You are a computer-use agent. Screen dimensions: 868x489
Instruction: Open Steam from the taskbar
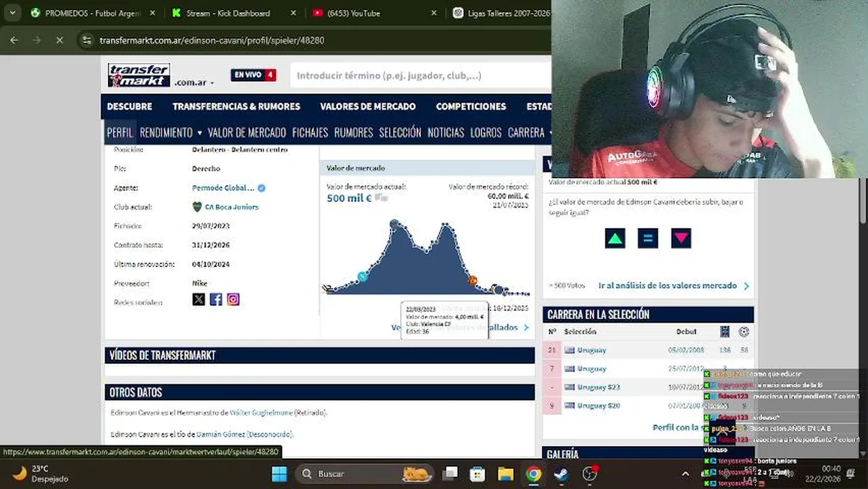[562, 473]
